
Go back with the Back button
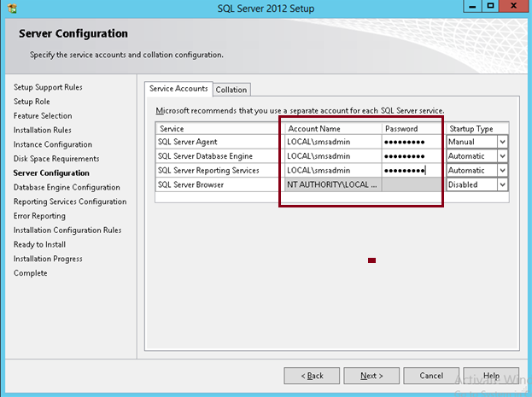[x=312, y=376]
